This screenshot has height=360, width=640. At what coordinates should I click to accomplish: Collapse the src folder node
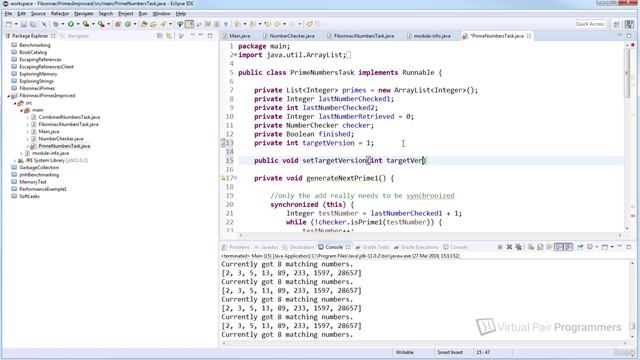pos(15,103)
